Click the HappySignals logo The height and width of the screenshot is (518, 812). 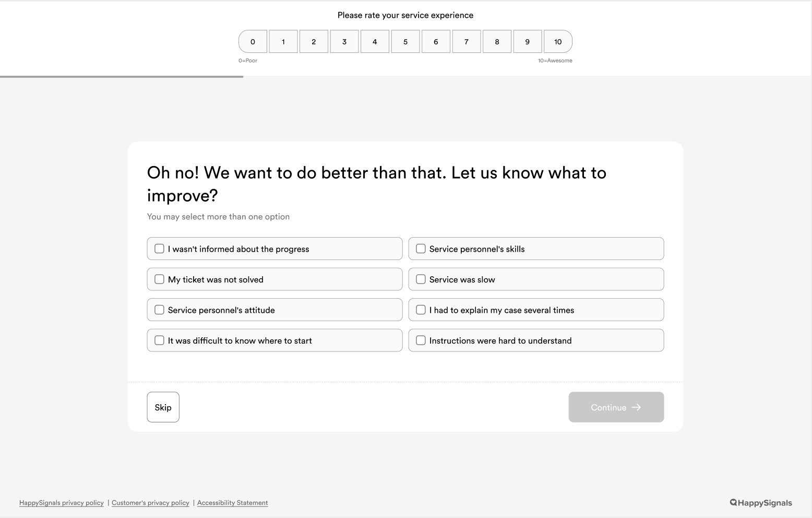761,503
